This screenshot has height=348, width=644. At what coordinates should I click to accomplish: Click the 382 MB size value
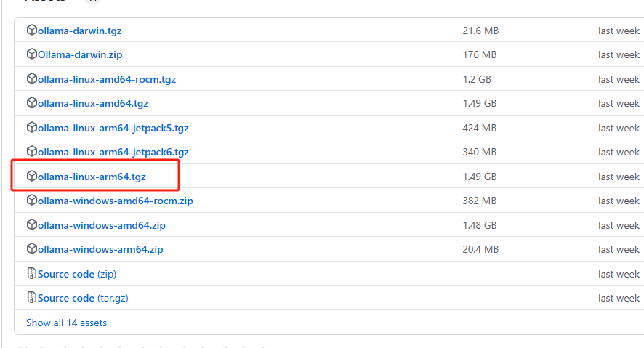point(480,201)
